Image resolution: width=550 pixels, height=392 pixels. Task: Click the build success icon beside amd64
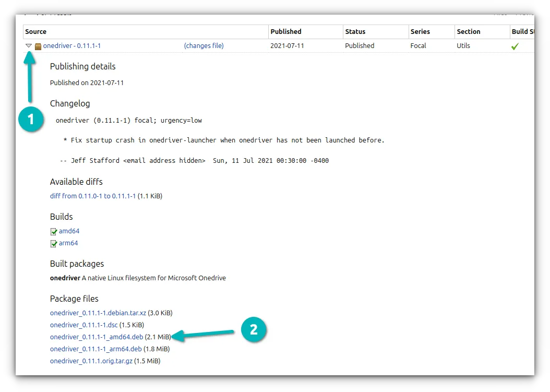pyautogui.click(x=53, y=231)
